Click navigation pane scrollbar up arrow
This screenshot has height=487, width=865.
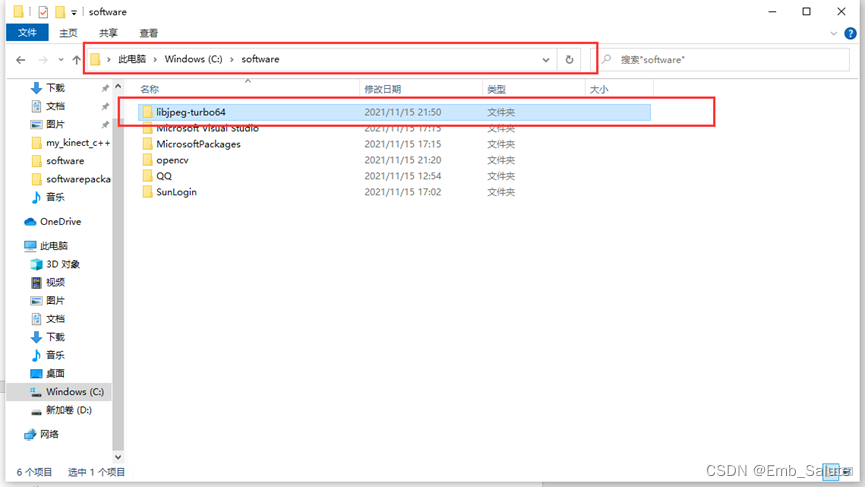[x=118, y=87]
